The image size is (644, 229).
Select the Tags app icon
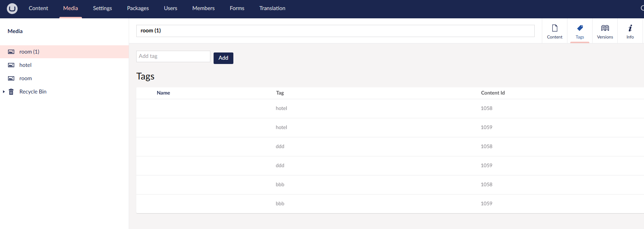(x=580, y=28)
